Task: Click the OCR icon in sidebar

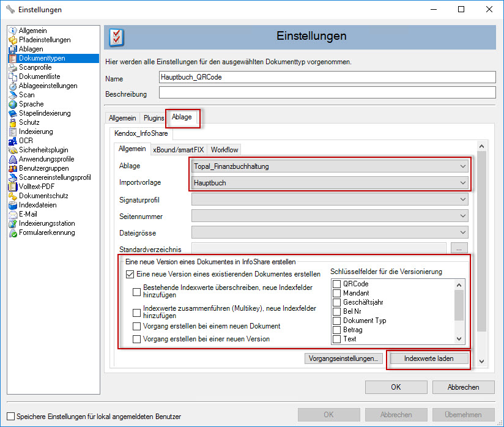Action: click(13, 141)
